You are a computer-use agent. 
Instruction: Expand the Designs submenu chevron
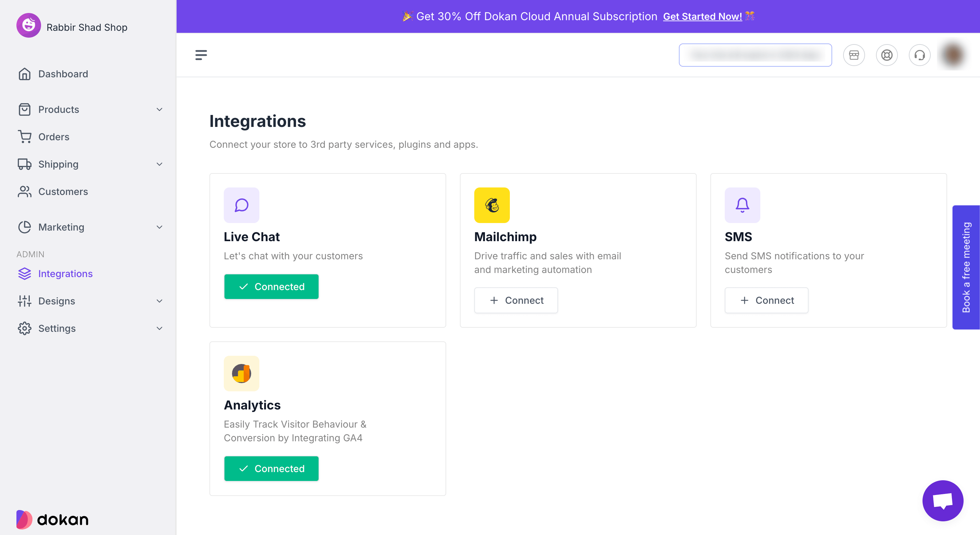(159, 301)
